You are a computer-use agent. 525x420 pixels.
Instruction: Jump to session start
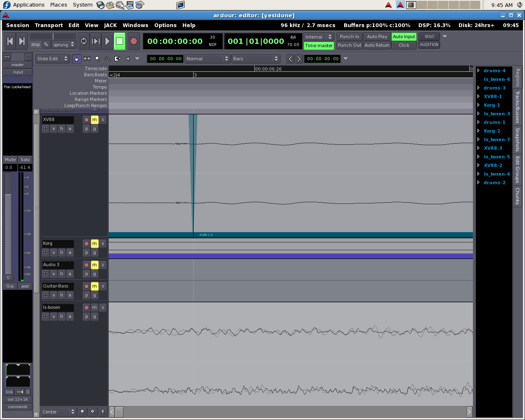tap(10, 41)
